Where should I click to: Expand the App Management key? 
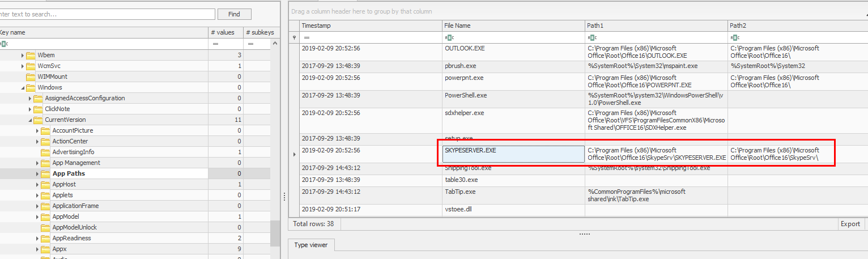37,163
